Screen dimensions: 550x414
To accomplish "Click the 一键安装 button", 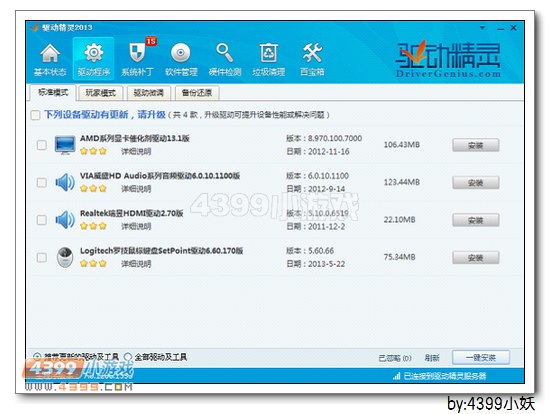I will click(x=481, y=358).
